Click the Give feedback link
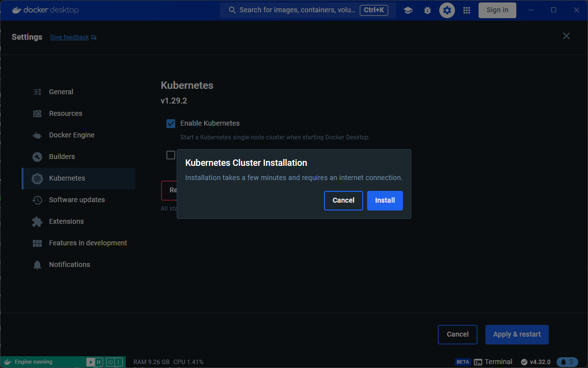The image size is (588, 368). pyautogui.click(x=70, y=37)
